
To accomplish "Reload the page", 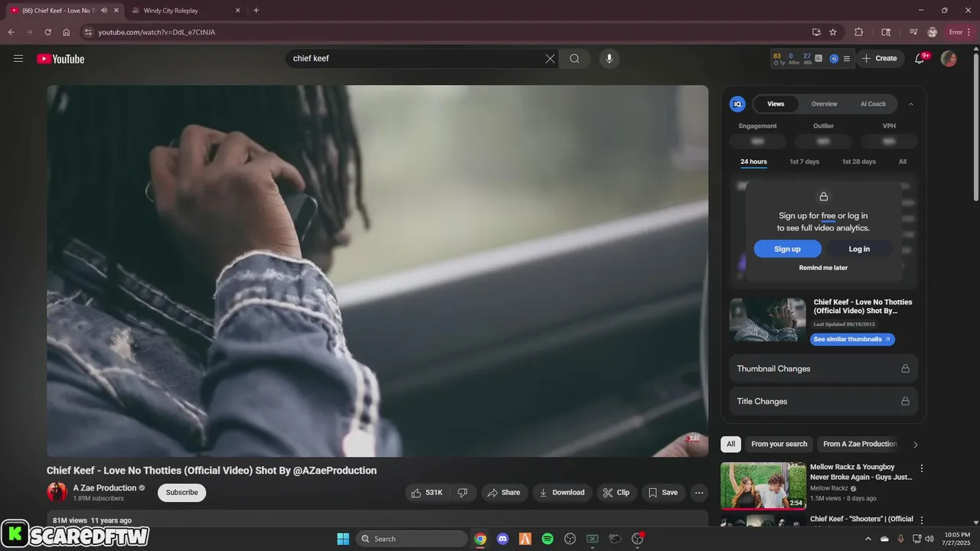I will click(47, 32).
